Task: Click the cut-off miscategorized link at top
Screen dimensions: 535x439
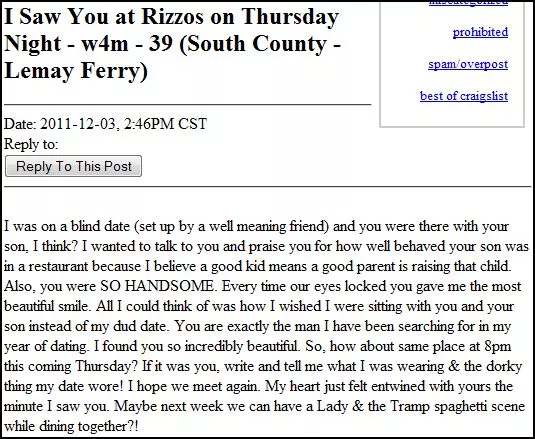Action: pyautogui.click(x=468, y=3)
